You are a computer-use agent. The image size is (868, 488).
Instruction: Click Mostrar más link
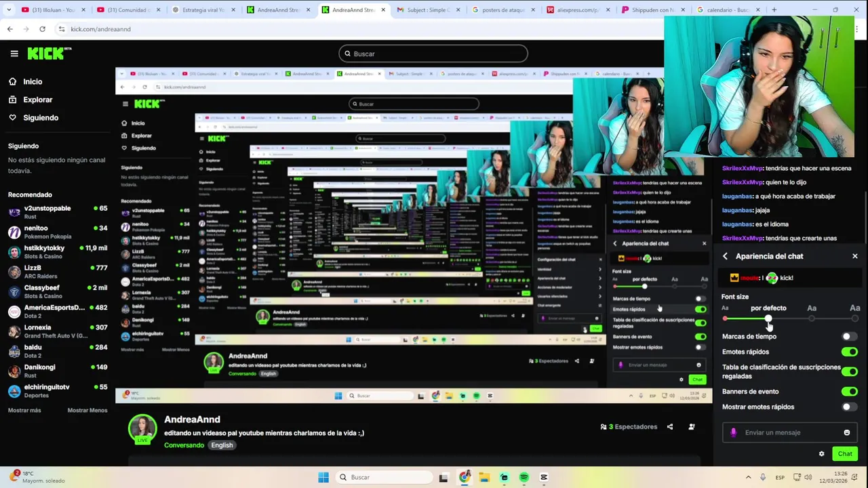coord(24,410)
